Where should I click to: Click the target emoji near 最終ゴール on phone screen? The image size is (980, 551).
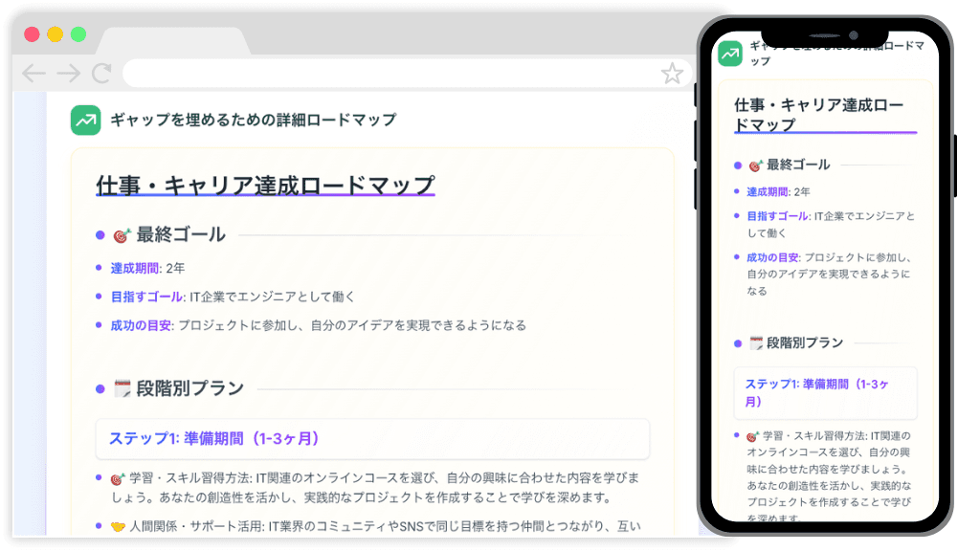click(756, 164)
